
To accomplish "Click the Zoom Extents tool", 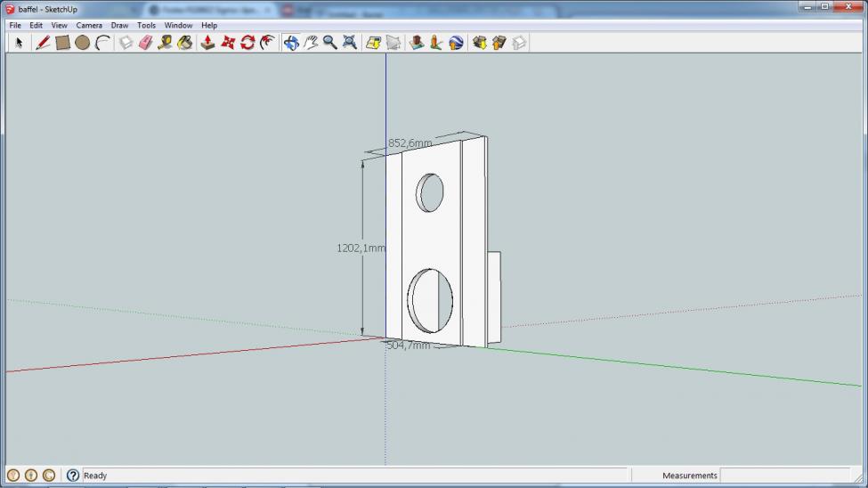I will click(350, 43).
